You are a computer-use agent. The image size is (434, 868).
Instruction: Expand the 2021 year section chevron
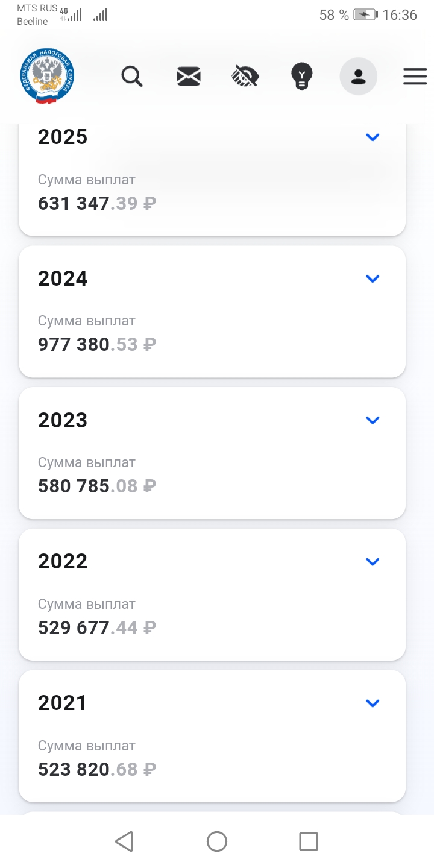tap(373, 703)
